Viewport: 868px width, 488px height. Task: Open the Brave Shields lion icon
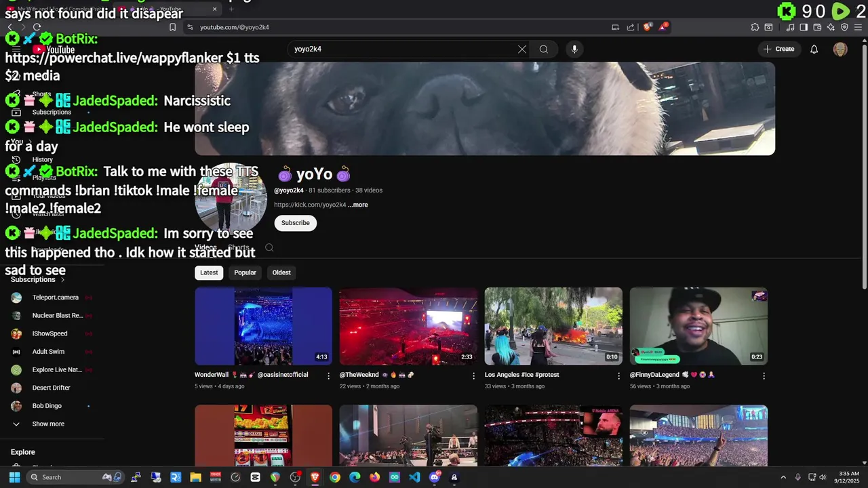click(x=647, y=27)
